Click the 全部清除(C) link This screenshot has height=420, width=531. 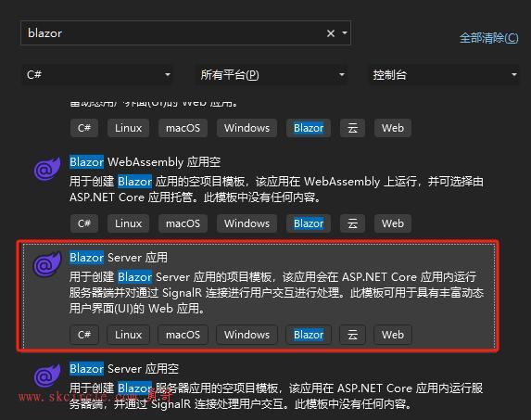(488, 38)
